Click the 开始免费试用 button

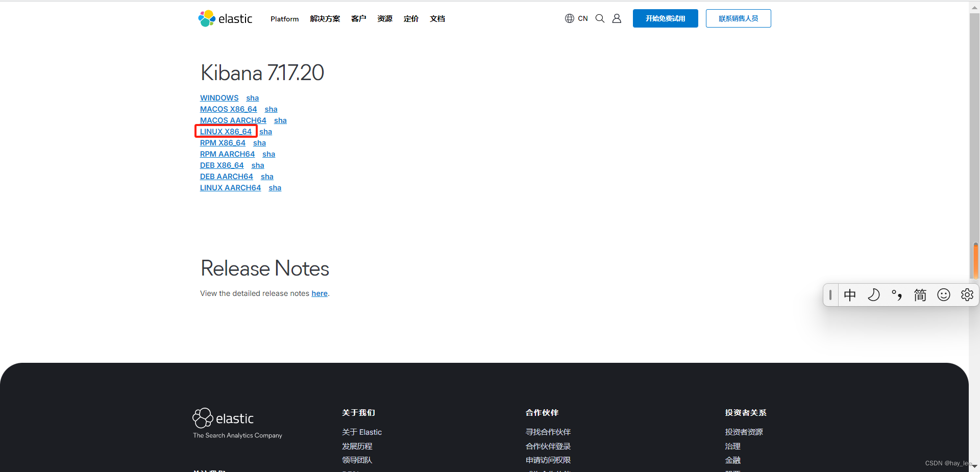(666, 18)
